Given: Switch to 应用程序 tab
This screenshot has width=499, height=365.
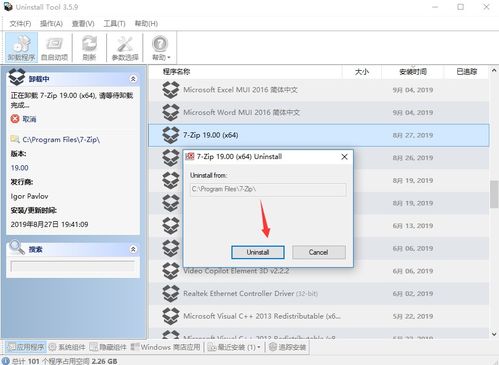Looking at the screenshot, I should click(x=26, y=347).
